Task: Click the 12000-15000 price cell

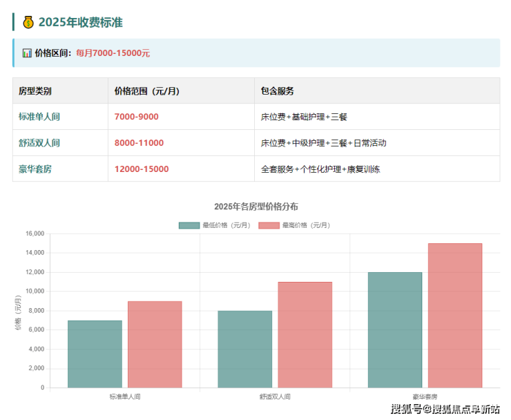Action: click(x=142, y=169)
